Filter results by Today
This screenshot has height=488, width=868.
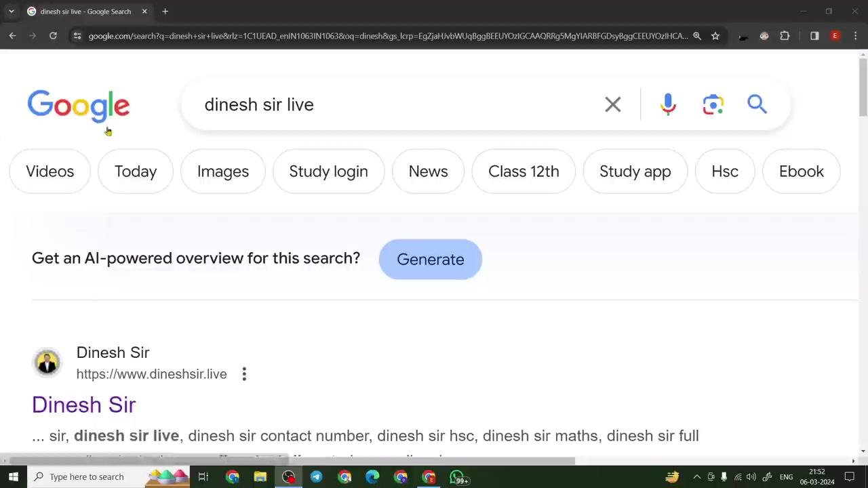136,171
